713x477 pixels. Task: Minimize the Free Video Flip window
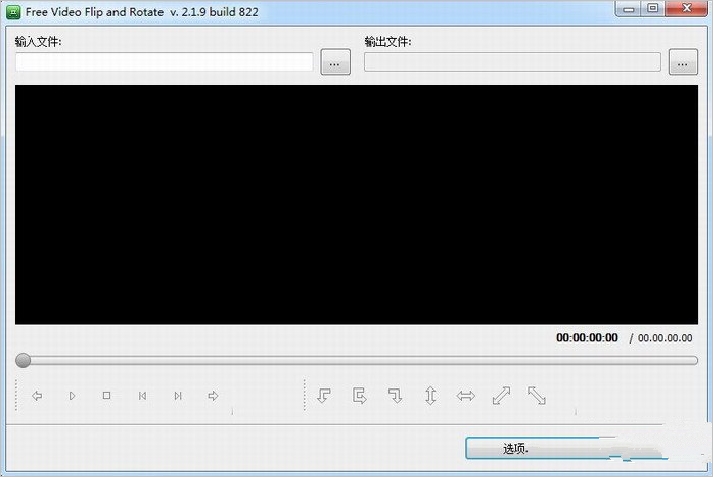click(x=629, y=9)
